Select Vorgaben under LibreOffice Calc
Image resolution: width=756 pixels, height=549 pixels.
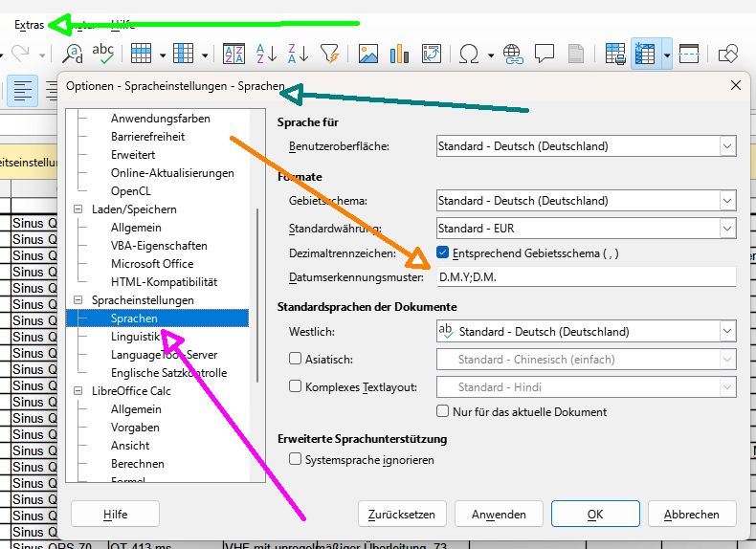coord(135,428)
